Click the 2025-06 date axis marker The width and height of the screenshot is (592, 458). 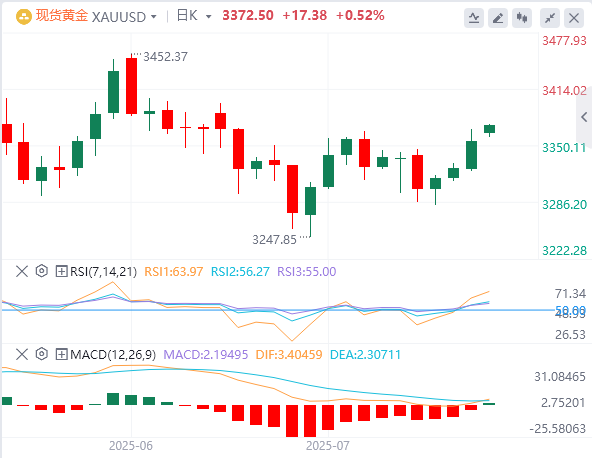pyautogui.click(x=131, y=446)
